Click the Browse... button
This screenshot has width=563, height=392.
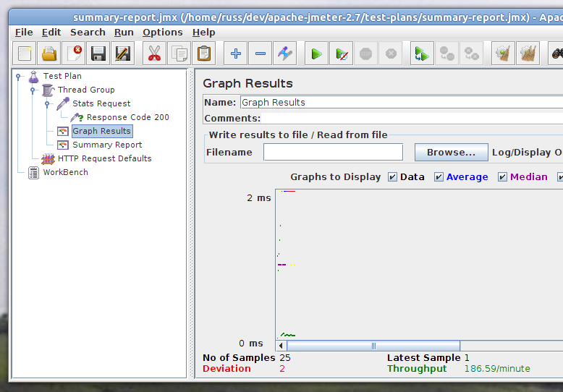[x=452, y=152]
